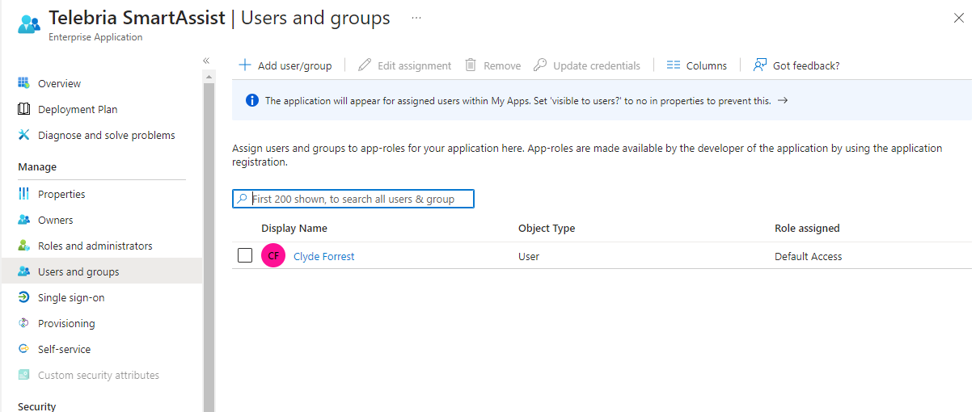The height and width of the screenshot is (412, 980).
Task: Go to Deployment Plan
Action: 78,109
